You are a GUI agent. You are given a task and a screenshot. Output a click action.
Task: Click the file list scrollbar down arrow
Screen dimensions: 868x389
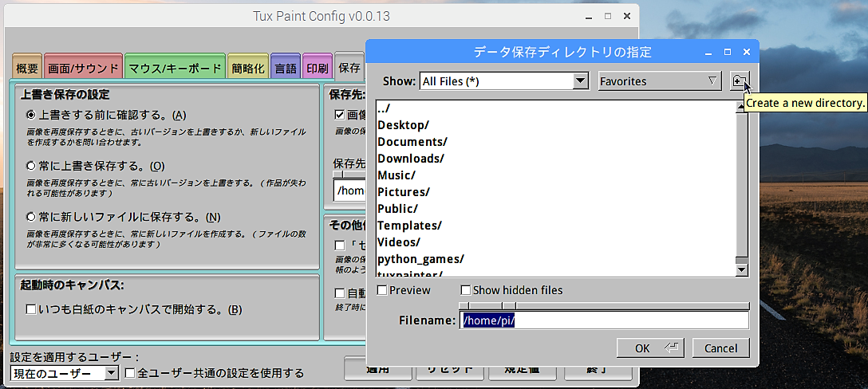click(741, 270)
